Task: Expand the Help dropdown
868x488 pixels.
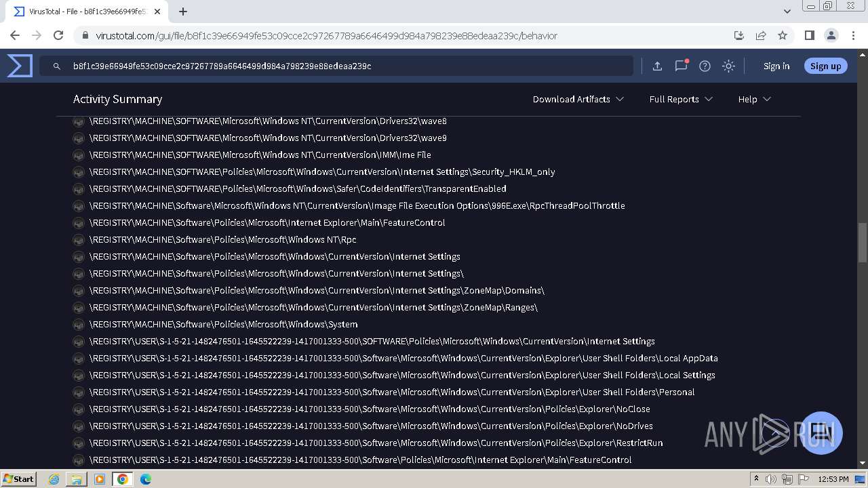Action: (x=754, y=99)
